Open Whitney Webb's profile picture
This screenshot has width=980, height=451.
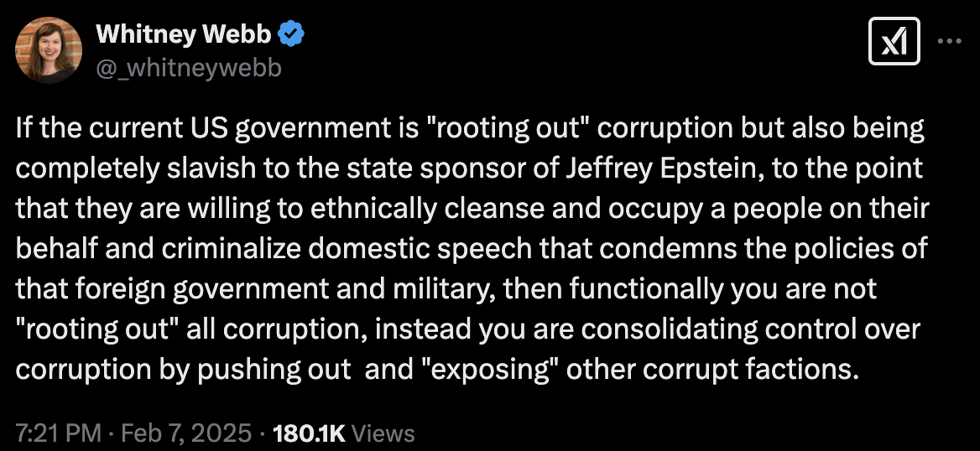pos(49,49)
